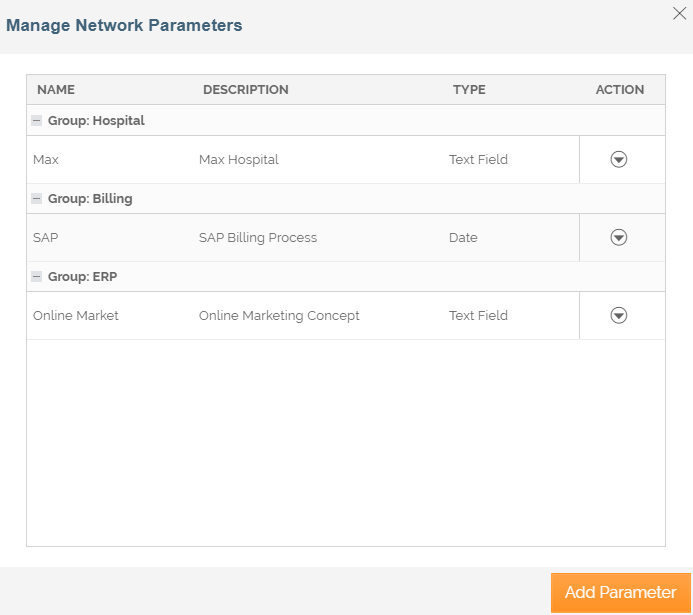The height and width of the screenshot is (615, 693).
Task: Select the SAP parameter name
Action: (46, 238)
